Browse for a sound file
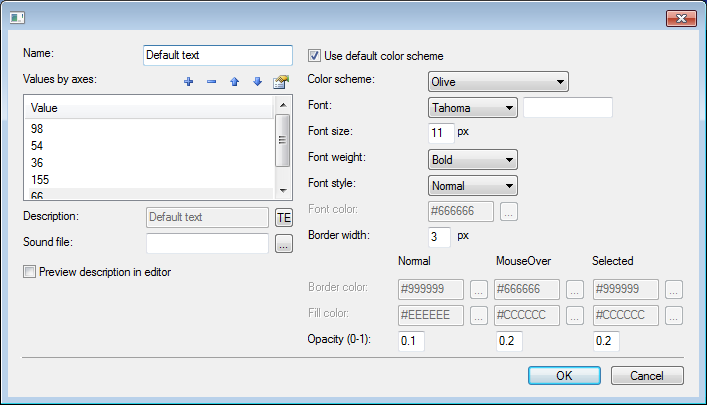 click(x=283, y=243)
